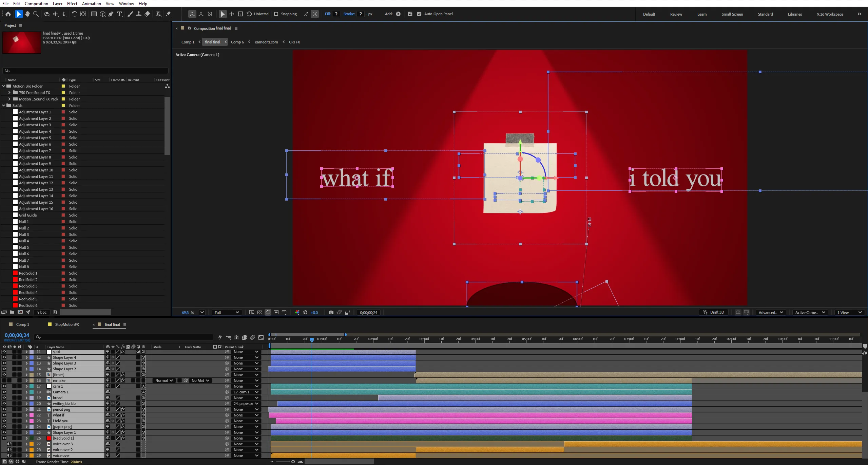Switch to the 9:16 Workspace
The height and width of the screenshot is (465, 868).
pyautogui.click(x=830, y=14)
